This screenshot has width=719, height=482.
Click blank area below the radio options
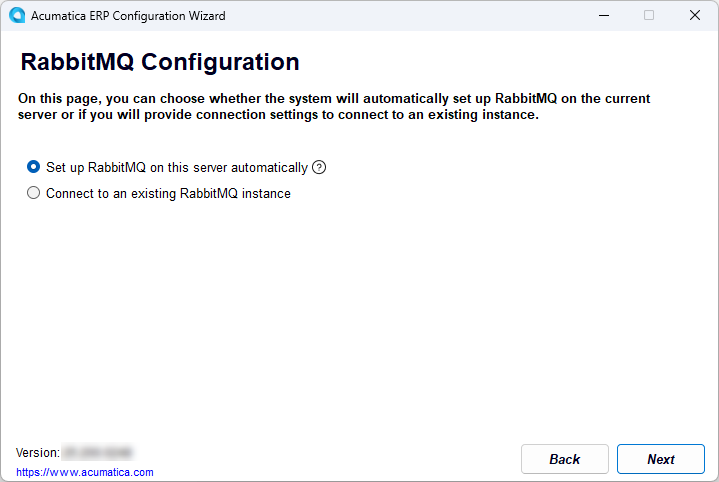coord(358,316)
